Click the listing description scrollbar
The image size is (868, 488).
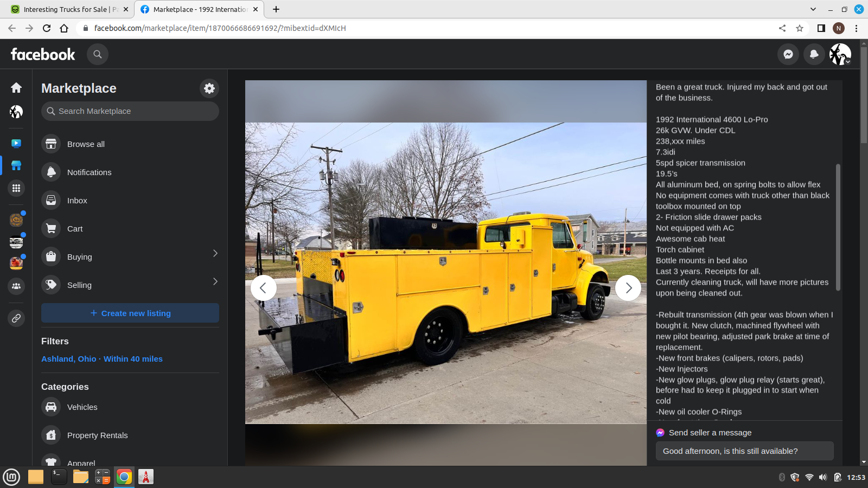[838, 227]
